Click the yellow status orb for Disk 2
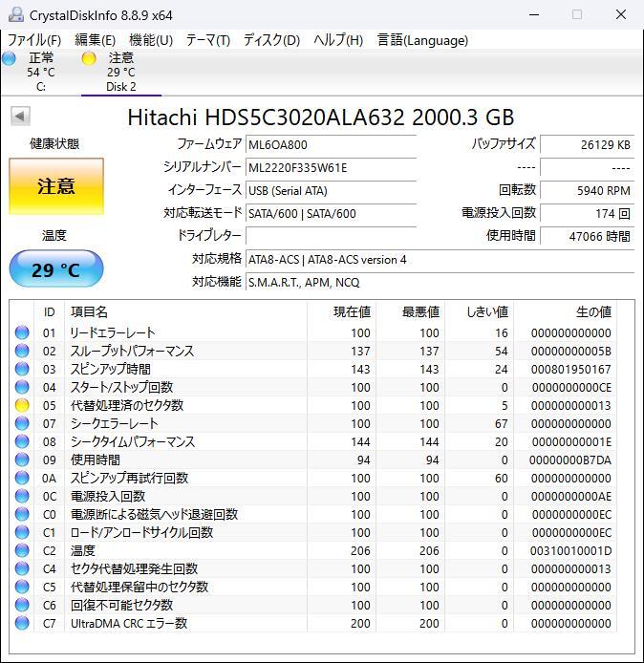The image size is (644, 663). pos(89,58)
